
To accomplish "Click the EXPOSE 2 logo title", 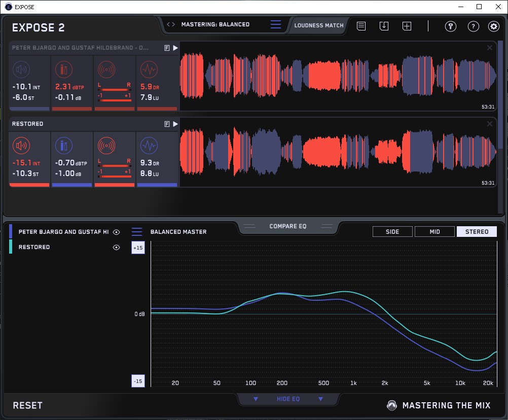I will coord(38,27).
